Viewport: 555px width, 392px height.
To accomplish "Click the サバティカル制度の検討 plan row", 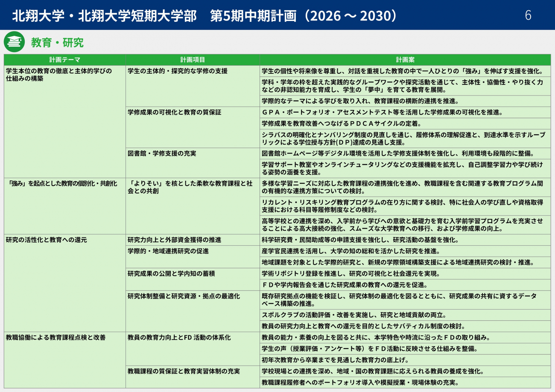I will [x=363, y=326].
